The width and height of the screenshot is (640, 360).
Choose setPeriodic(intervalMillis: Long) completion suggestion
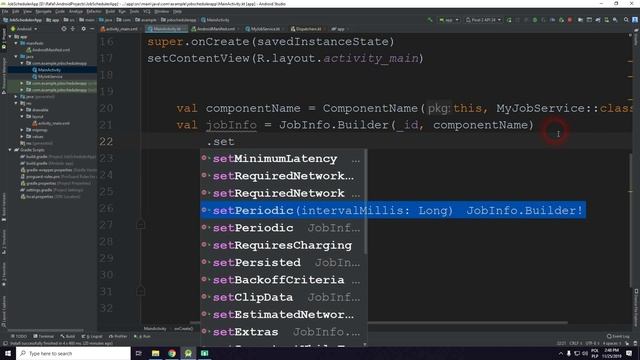(x=393, y=210)
